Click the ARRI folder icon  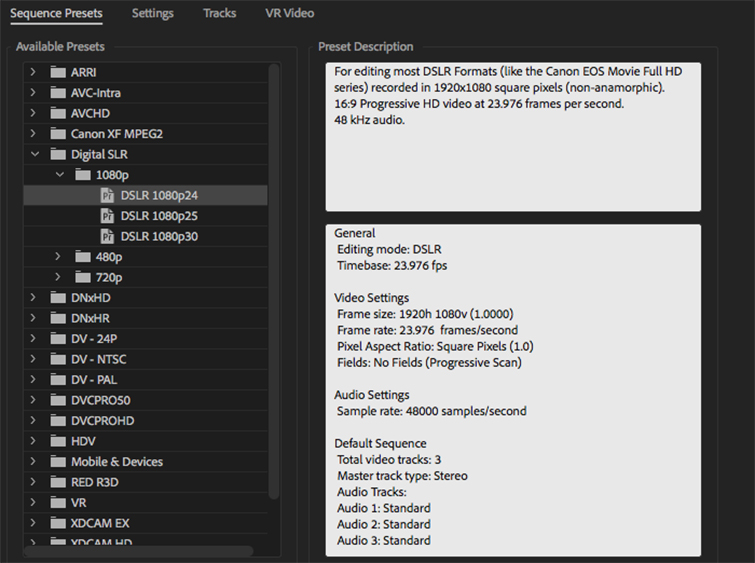click(x=58, y=72)
